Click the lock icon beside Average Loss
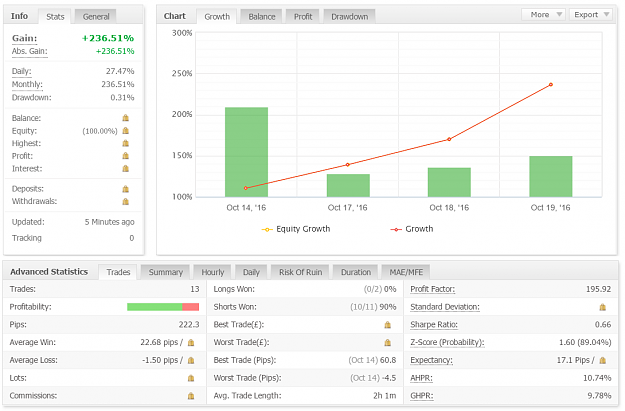Image resolution: width=625 pixels, height=411 pixels. pos(191,360)
